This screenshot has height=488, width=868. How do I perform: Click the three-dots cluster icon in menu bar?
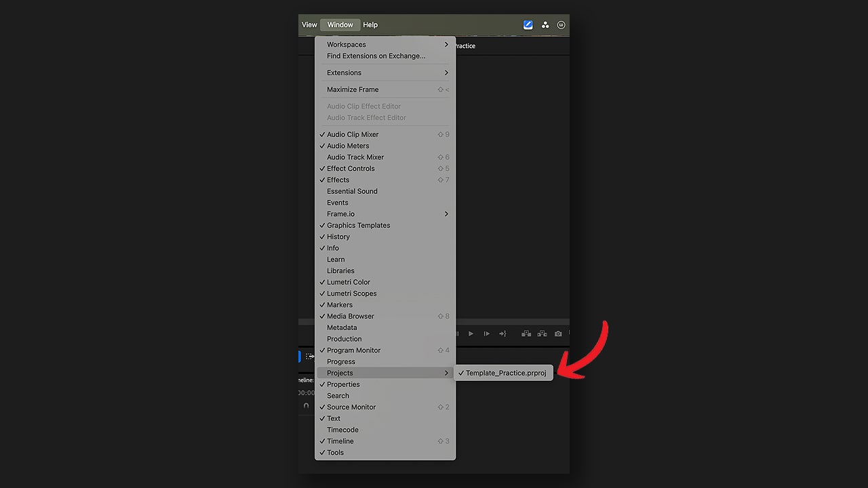(545, 25)
